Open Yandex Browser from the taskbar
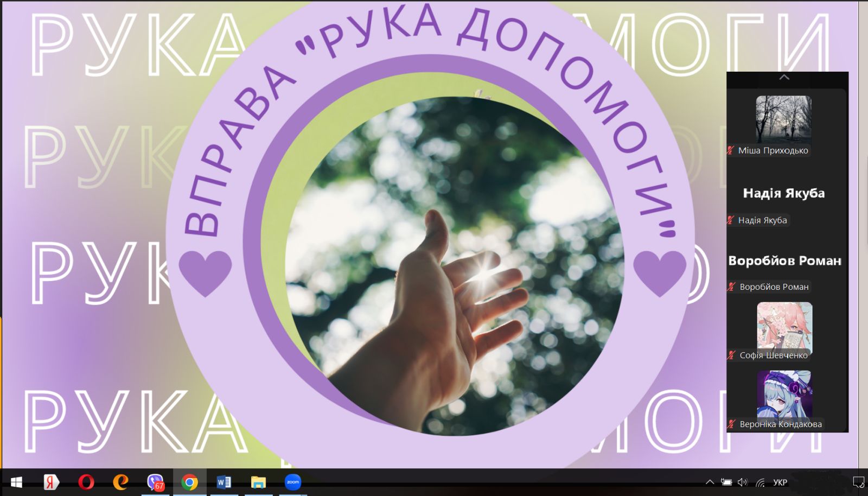This screenshot has width=868, height=496. pyautogui.click(x=51, y=482)
